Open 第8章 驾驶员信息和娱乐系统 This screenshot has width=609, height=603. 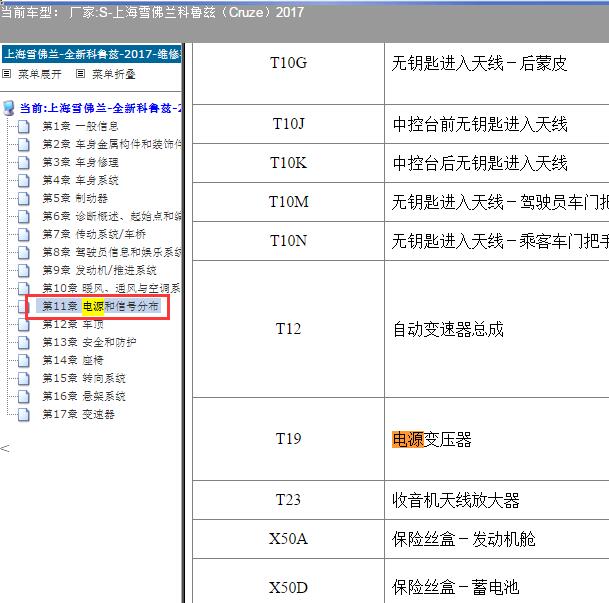click(112, 252)
